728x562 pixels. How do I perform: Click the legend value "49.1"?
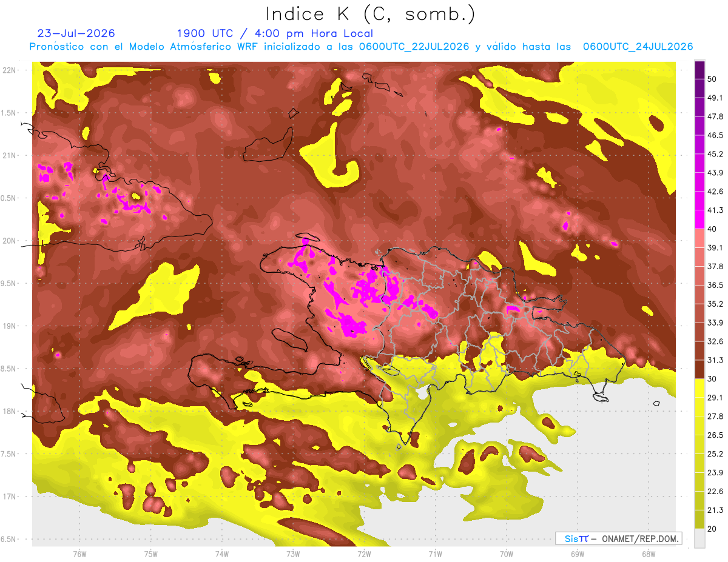[715, 98]
